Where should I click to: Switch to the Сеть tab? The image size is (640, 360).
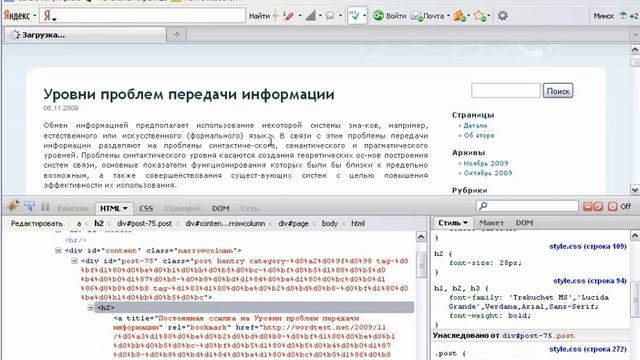click(250, 209)
